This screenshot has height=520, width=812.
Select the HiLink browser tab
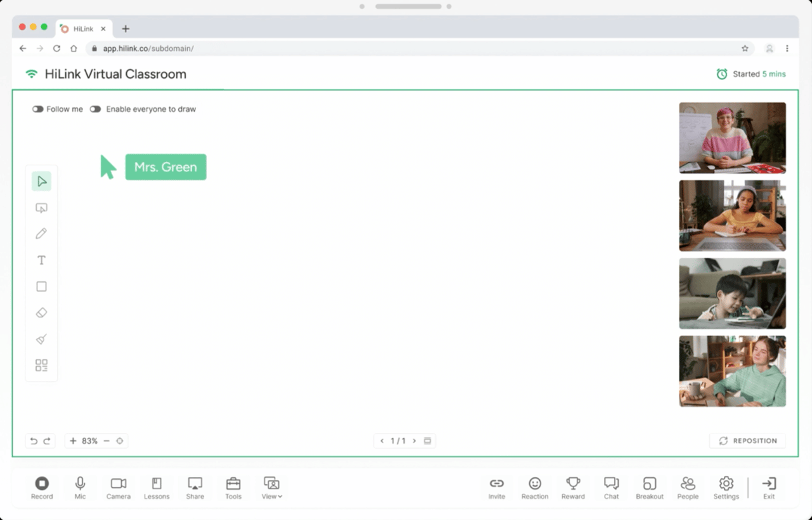click(83, 29)
